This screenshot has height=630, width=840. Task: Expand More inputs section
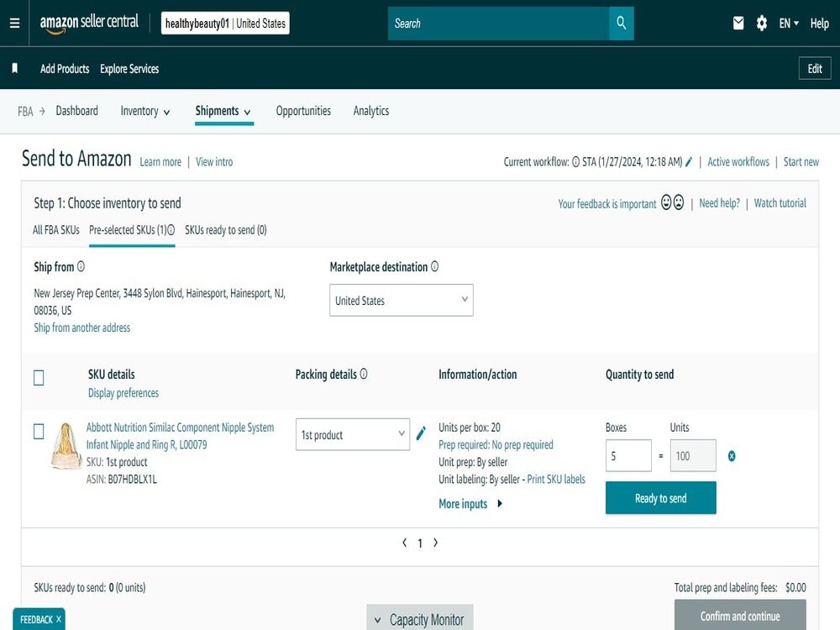[470, 503]
